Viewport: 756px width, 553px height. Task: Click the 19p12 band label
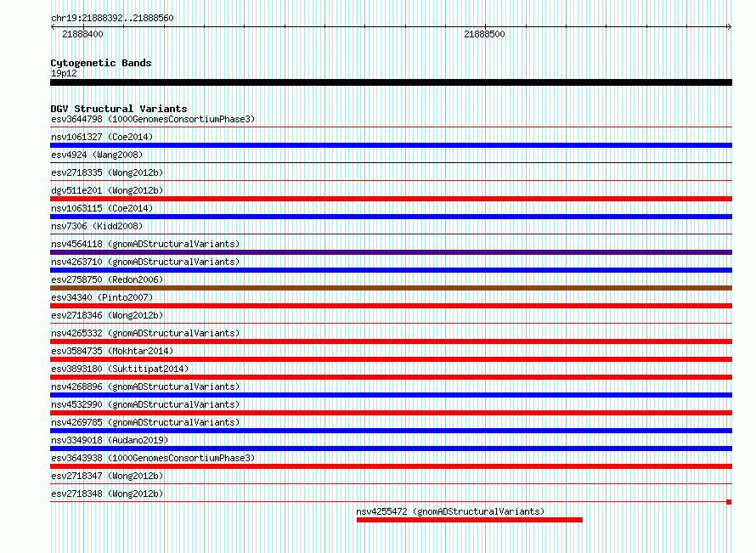tap(64, 73)
